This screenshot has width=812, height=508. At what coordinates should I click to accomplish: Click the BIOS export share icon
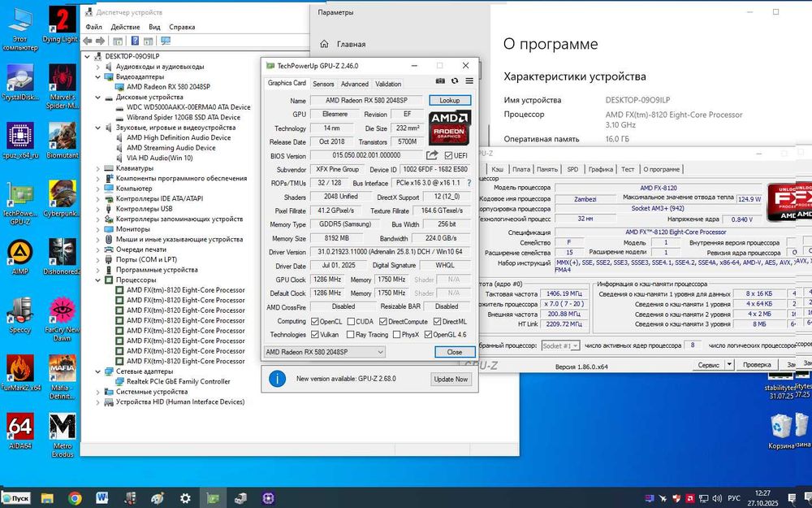tap(432, 155)
